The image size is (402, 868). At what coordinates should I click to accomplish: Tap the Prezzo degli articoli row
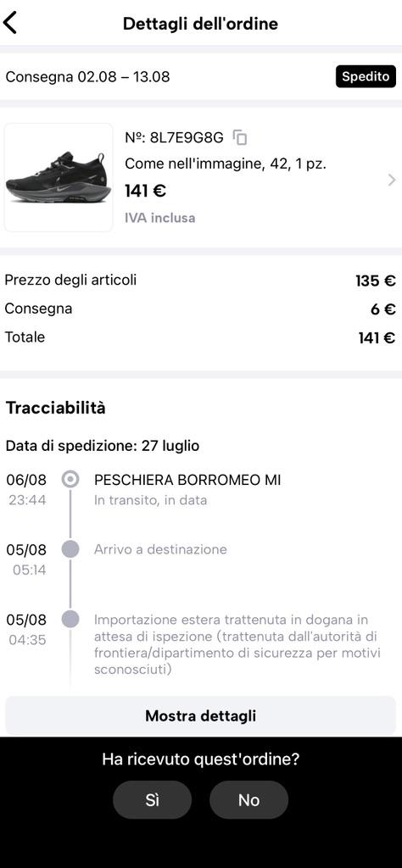pos(200,280)
